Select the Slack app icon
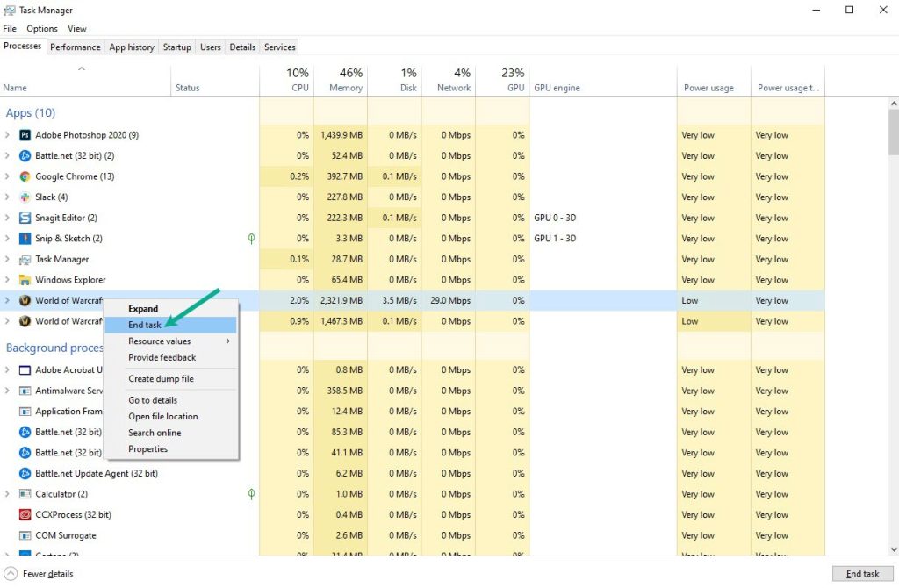The image size is (899, 588). click(25, 197)
